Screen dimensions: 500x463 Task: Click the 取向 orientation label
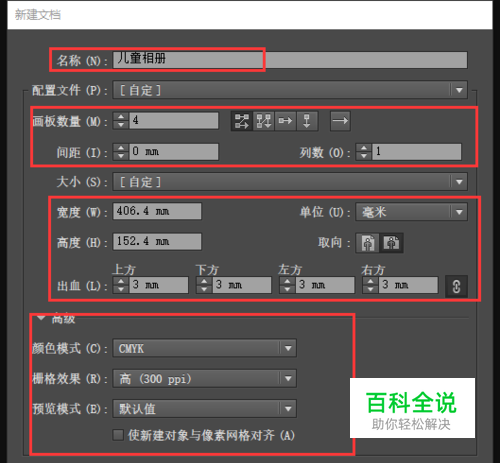pyautogui.click(x=334, y=243)
